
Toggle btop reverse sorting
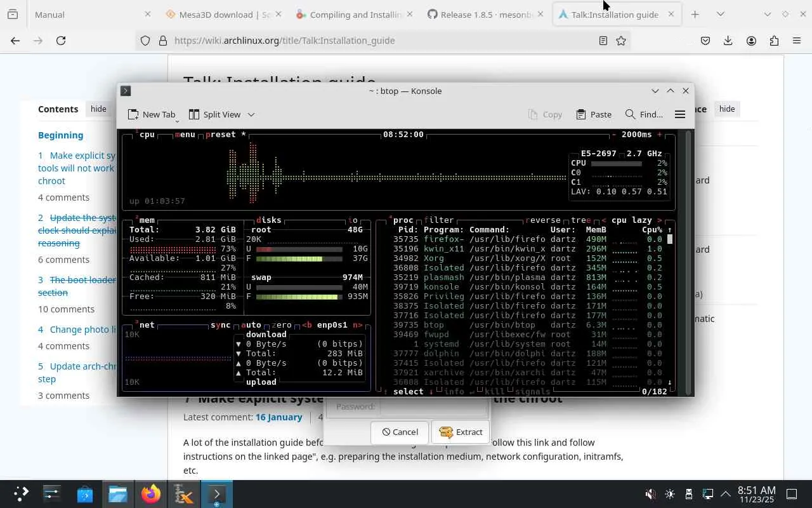pyautogui.click(x=542, y=220)
